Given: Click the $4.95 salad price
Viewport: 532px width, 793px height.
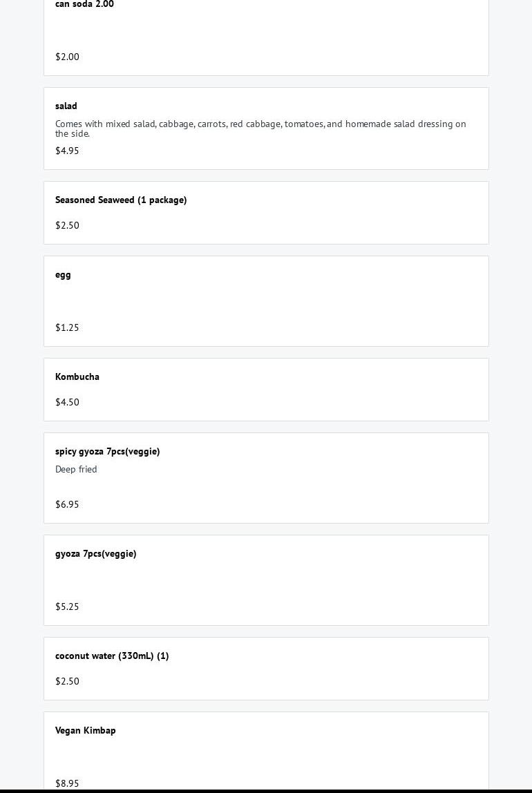Looking at the screenshot, I should [67, 151].
